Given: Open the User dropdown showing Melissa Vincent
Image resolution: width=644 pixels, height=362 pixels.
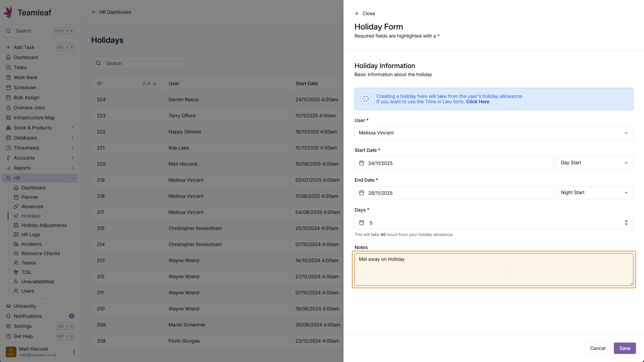Looking at the screenshot, I should click(x=493, y=133).
